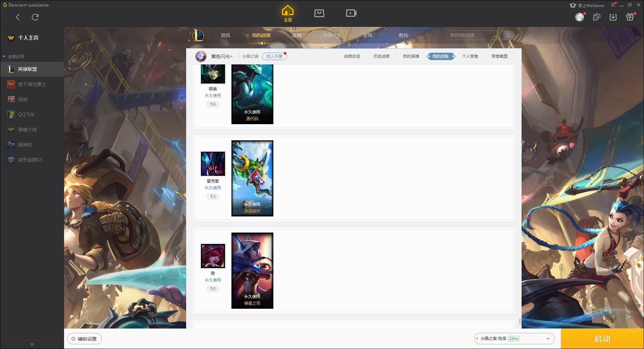
Task: Open the 我的英雄 tab
Action: point(411,56)
